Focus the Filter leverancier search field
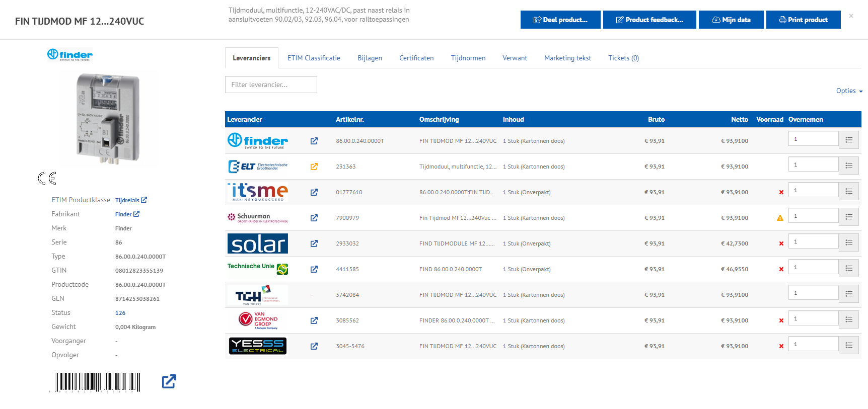Screen dimensions: 868x409 coord(271,85)
